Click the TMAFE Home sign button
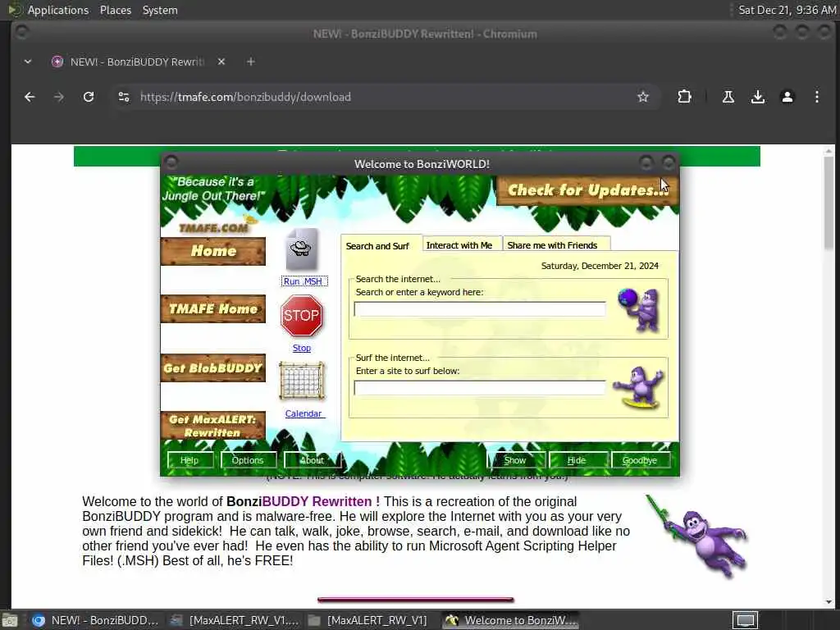 [213, 309]
